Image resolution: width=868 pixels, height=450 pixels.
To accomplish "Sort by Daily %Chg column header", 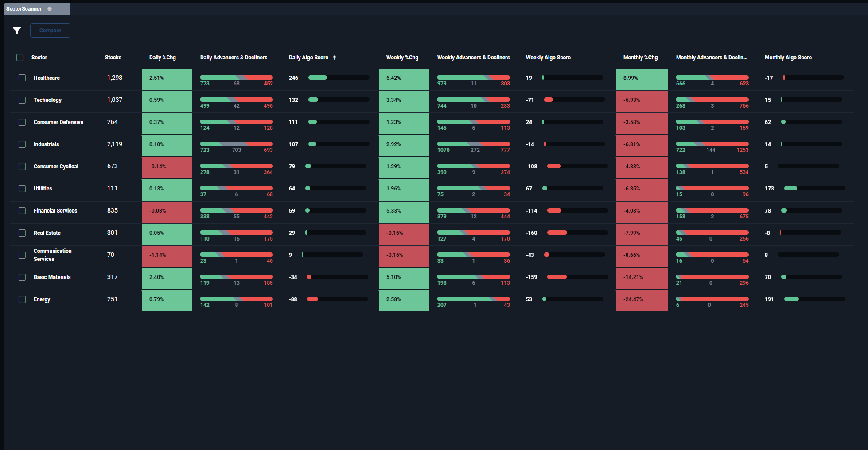I will [162, 58].
